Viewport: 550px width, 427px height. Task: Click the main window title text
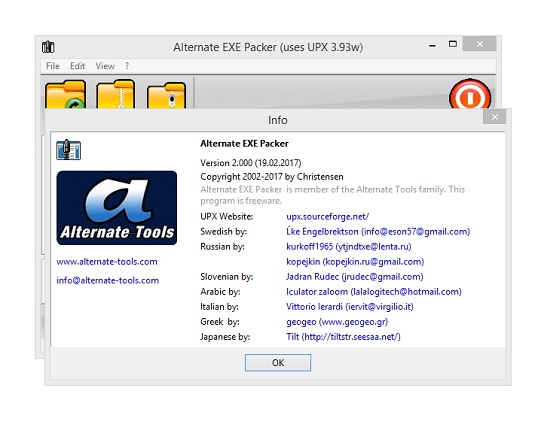pos(268,47)
